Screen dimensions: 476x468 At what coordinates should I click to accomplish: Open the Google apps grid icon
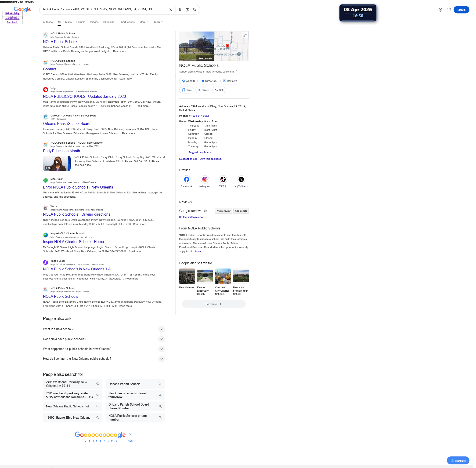[x=449, y=10]
